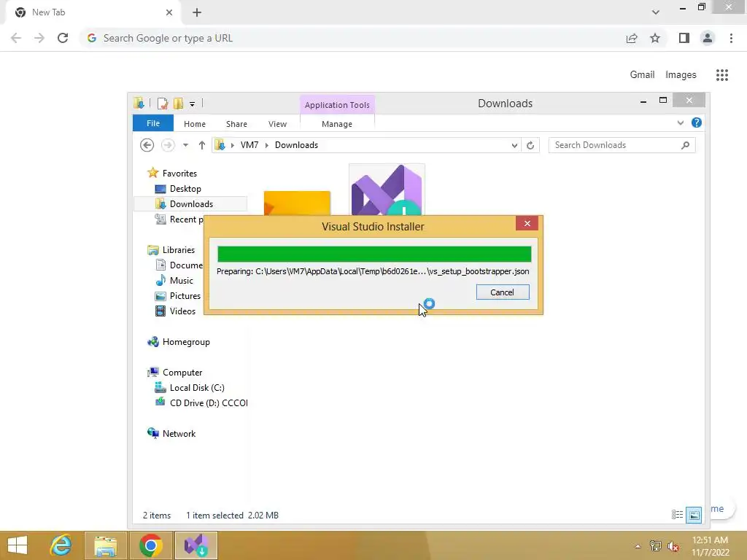The height and width of the screenshot is (560, 747).
Task: Open the Share ribbon tab
Action: 236,124
